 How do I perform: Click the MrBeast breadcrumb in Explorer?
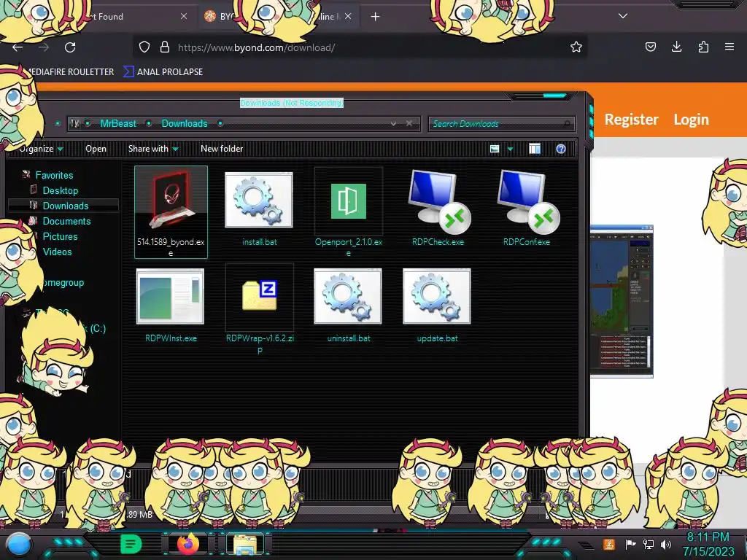118,123
